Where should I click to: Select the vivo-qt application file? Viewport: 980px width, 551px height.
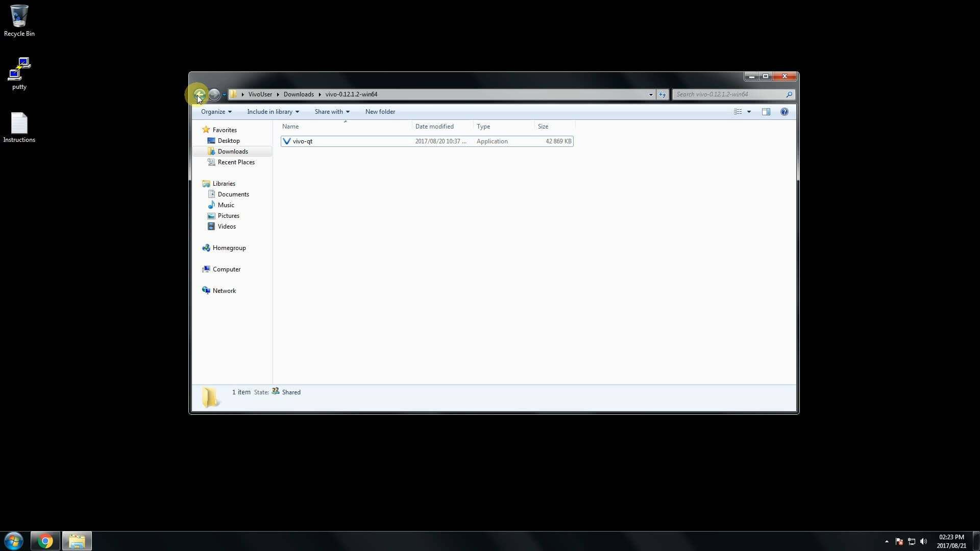(x=303, y=141)
